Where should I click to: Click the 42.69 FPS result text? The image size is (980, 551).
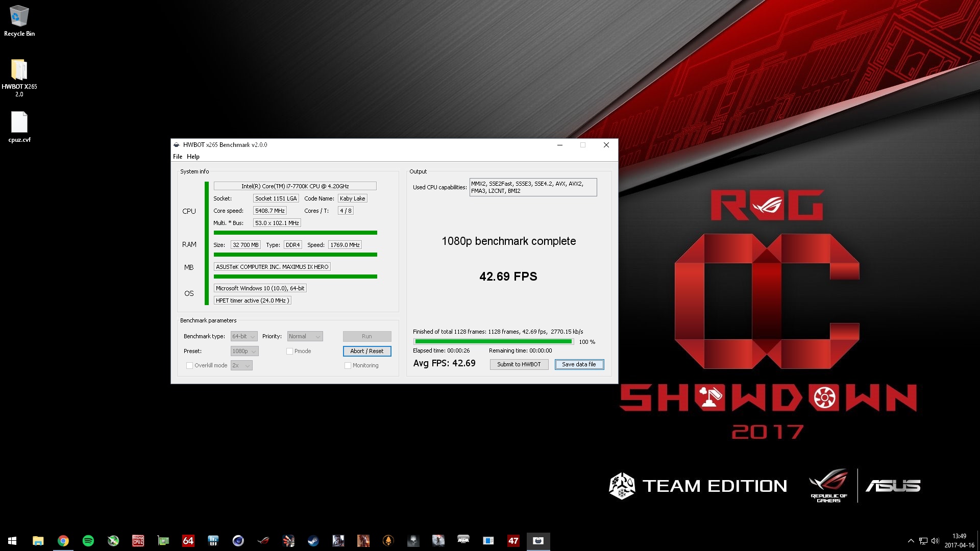click(508, 277)
